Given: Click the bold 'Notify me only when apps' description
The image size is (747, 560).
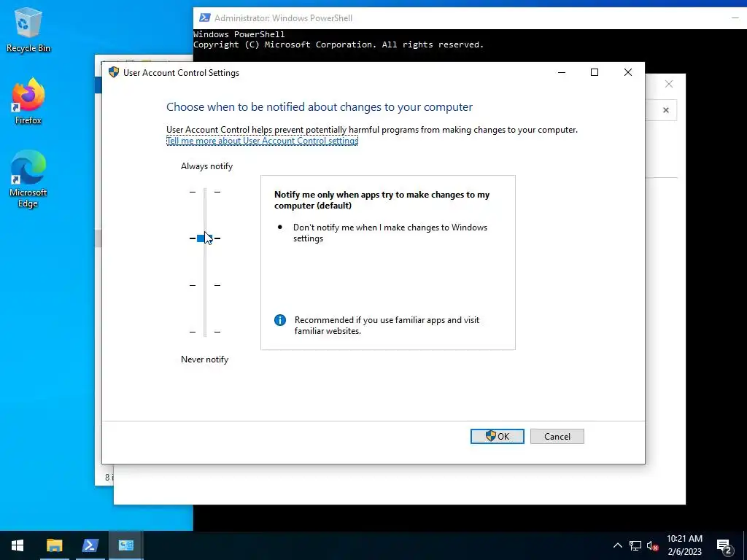Looking at the screenshot, I should coord(382,200).
